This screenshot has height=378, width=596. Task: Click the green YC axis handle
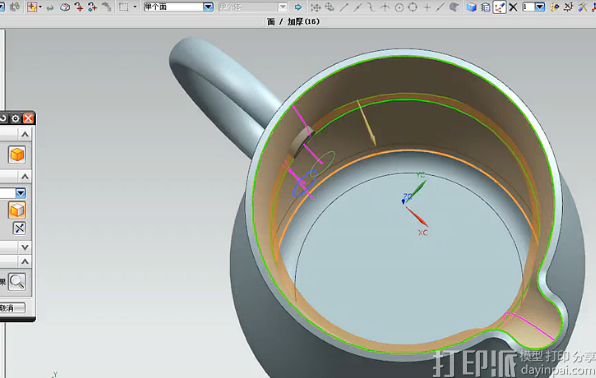click(x=417, y=190)
